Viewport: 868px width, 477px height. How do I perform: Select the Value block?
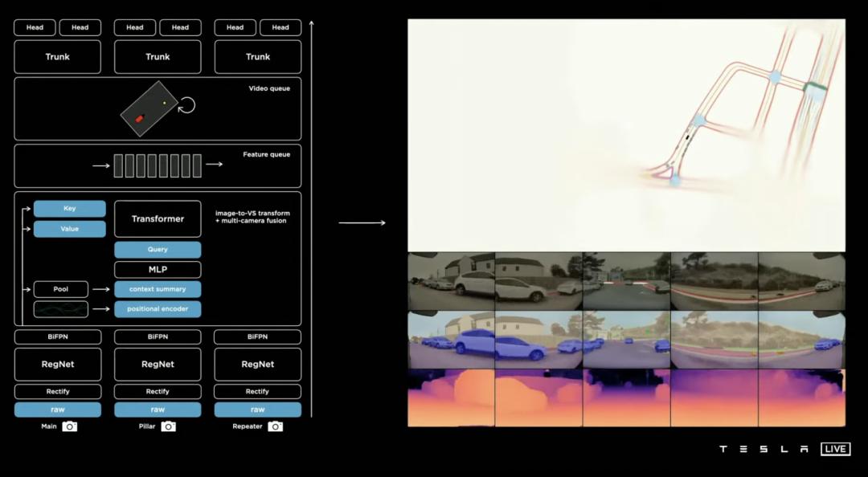click(70, 229)
